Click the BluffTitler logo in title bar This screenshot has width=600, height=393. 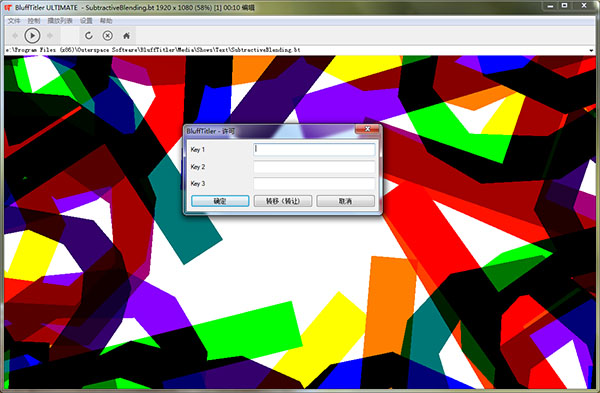(x=8, y=7)
